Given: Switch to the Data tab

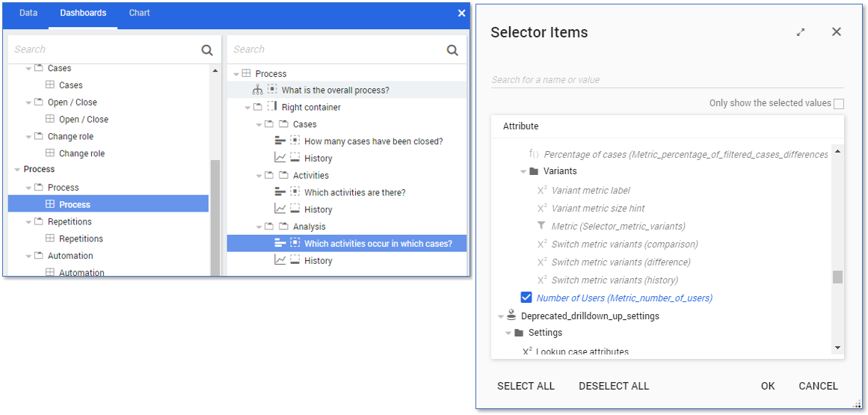Looking at the screenshot, I should [x=28, y=13].
